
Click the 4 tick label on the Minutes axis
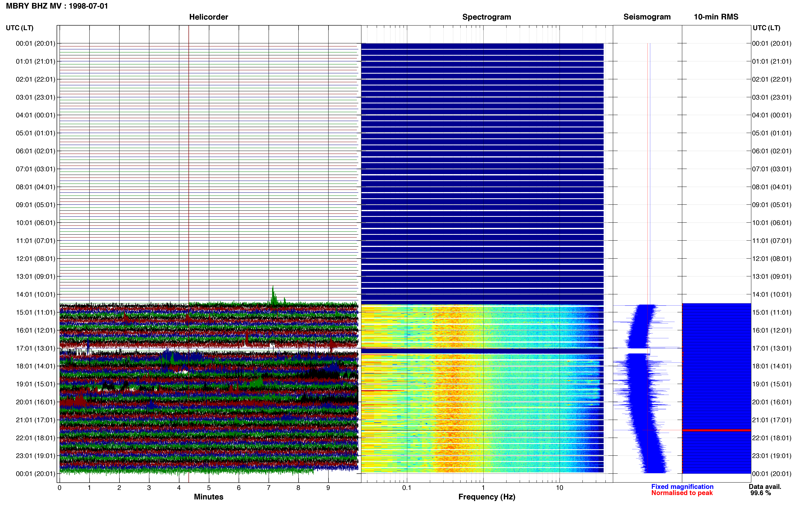(x=179, y=487)
